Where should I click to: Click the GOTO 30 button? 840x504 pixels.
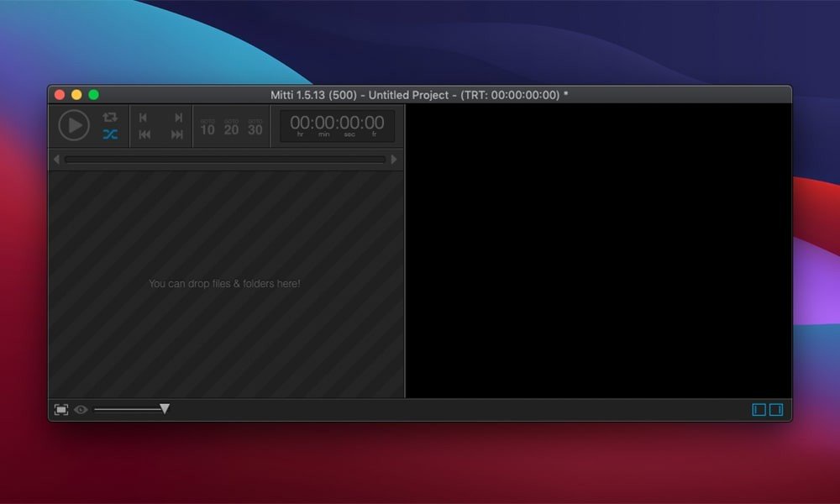tap(255, 128)
